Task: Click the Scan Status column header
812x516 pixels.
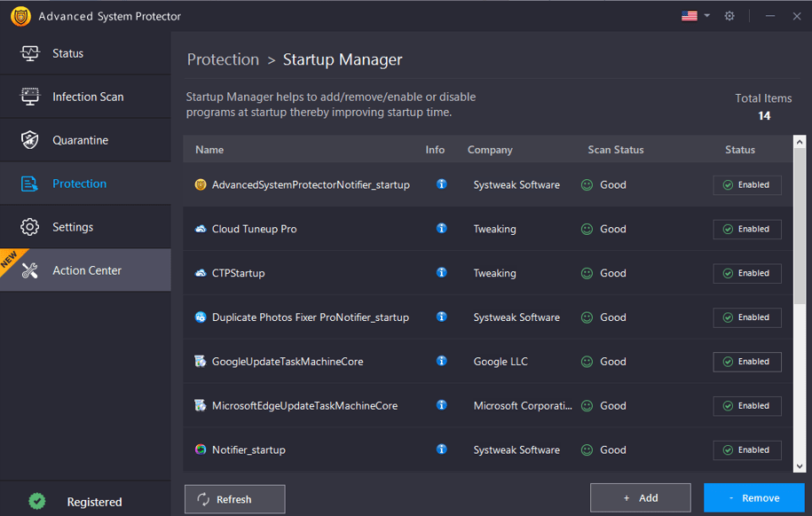Action: pyautogui.click(x=616, y=150)
